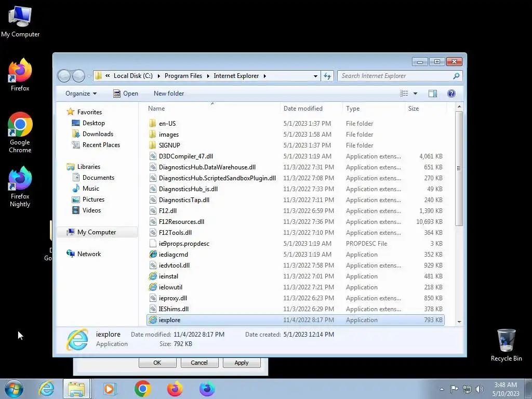Click the Firefox desktop shortcut icon
The width and height of the screenshot is (532, 399).
[20, 70]
